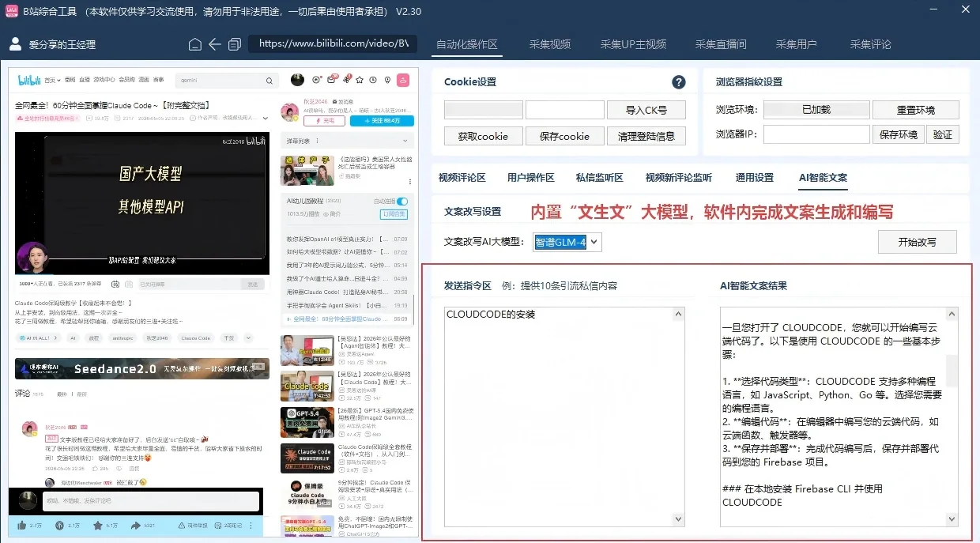Open the 用户操作区 sub-tab
Viewport: 980px width, 543px height.
530,178
